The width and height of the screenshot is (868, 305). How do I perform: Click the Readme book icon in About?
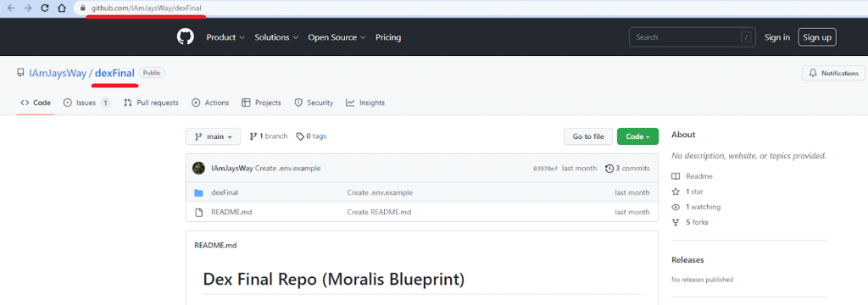676,176
